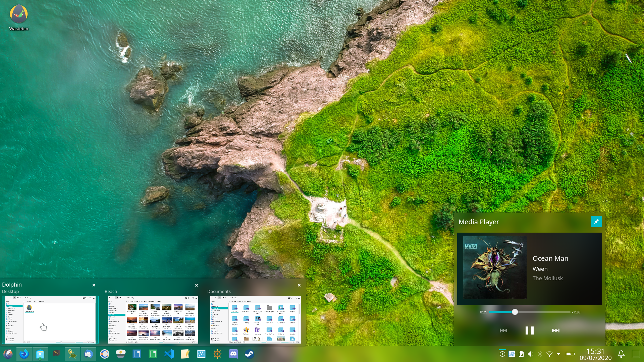
Task: Click the 0:39 elapsed time label
Action: tap(483, 312)
